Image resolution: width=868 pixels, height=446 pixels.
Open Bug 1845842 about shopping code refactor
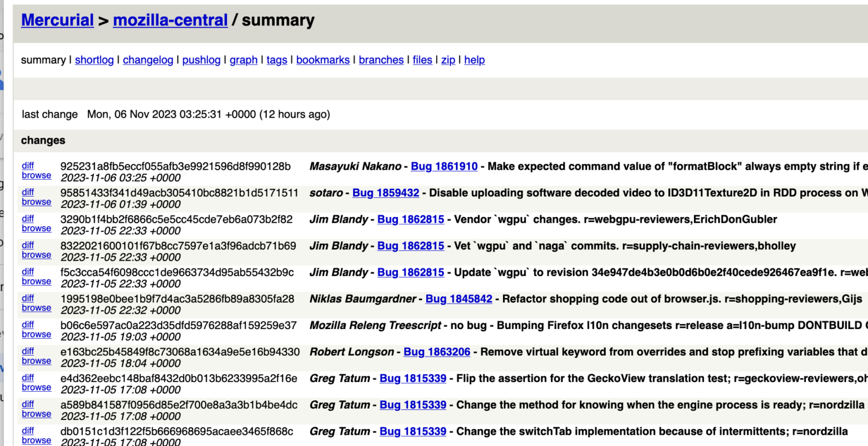pyautogui.click(x=458, y=298)
